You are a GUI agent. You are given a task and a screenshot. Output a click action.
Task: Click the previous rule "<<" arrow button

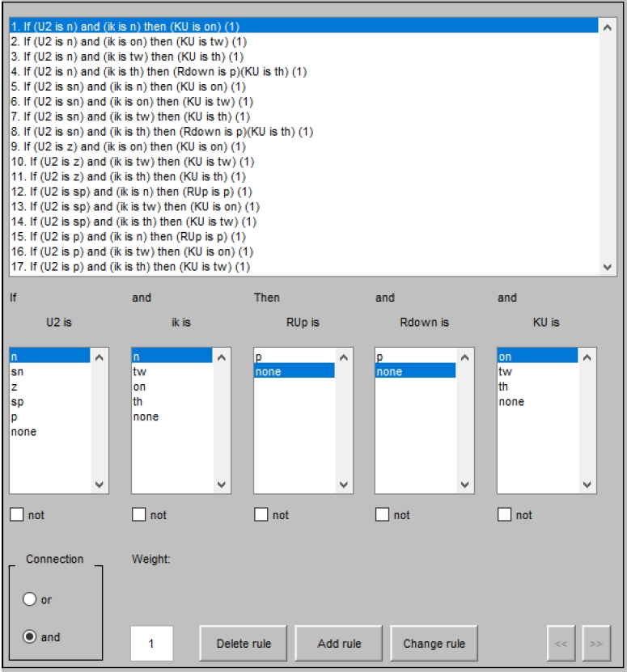coord(561,644)
